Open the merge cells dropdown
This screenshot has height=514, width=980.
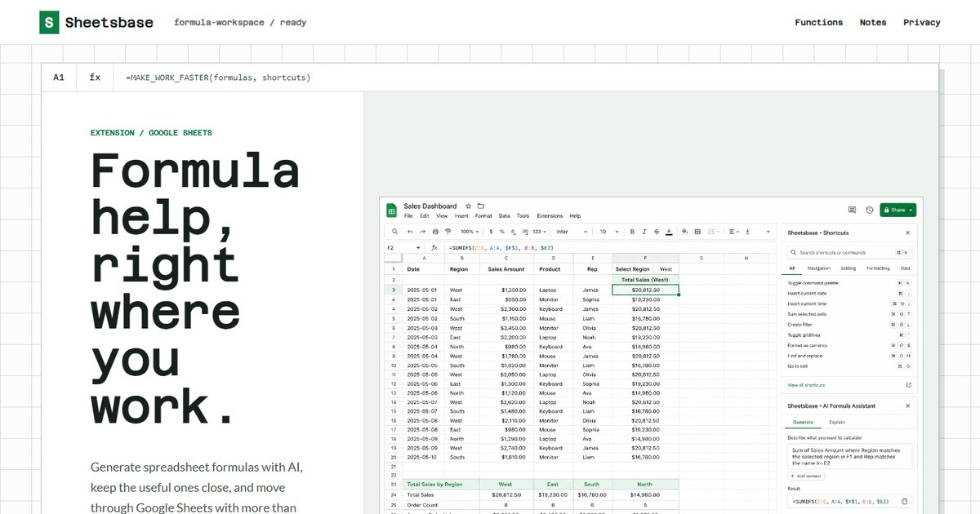click(x=713, y=232)
